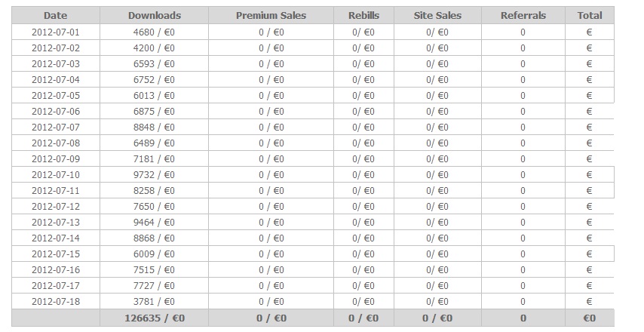Click the Premium Sales column header
This screenshot has width=644, height=332.
[x=271, y=15]
